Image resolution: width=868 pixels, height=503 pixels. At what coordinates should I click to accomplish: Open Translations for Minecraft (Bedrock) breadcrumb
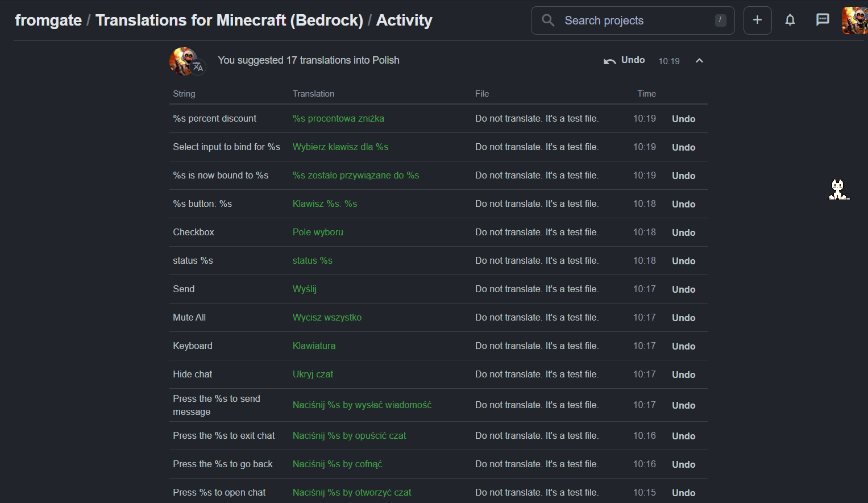click(x=229, y=20)
